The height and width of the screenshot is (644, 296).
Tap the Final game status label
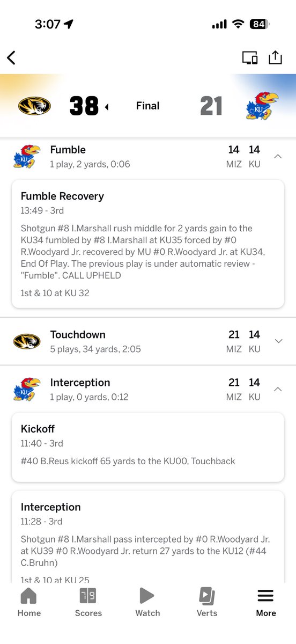147,106
